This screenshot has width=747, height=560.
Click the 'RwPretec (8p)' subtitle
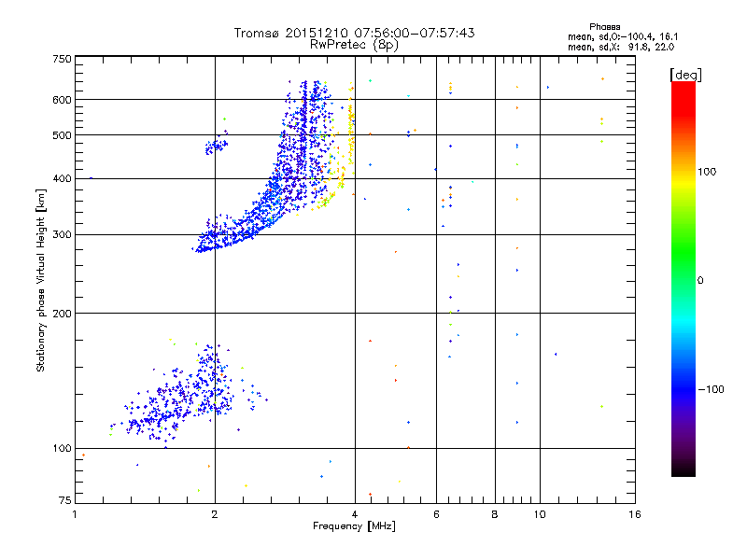[354, 45]
